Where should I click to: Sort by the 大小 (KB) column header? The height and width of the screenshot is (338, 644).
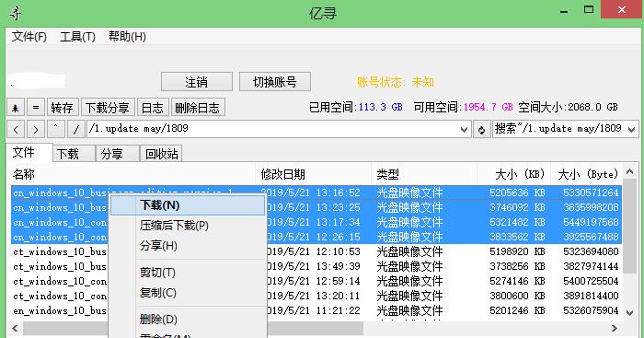tap(513, 174)
